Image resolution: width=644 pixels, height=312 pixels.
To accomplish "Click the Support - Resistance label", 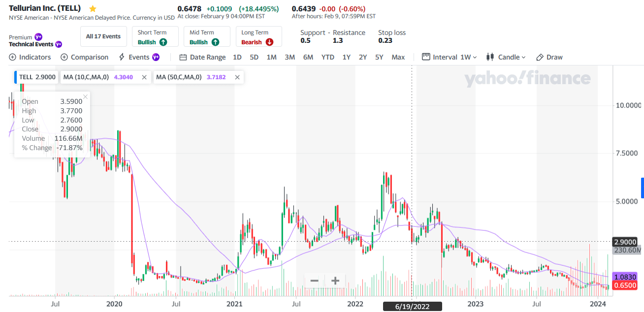I will pyautogui.click(x=333, y=32).
